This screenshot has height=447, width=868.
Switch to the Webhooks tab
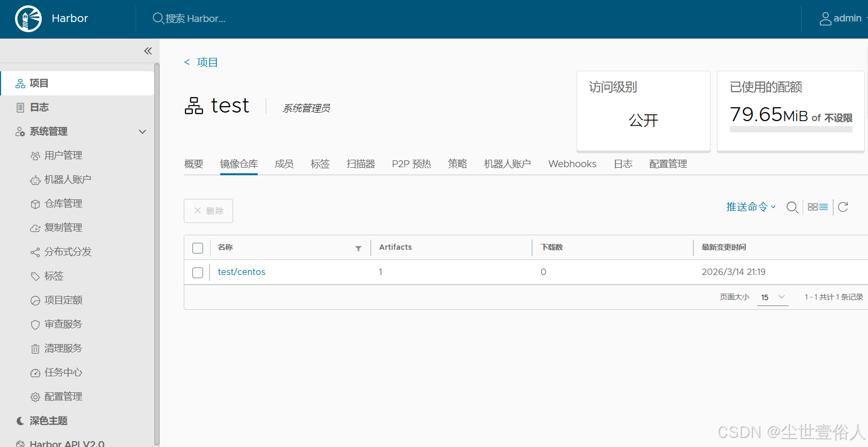[572, 164]
